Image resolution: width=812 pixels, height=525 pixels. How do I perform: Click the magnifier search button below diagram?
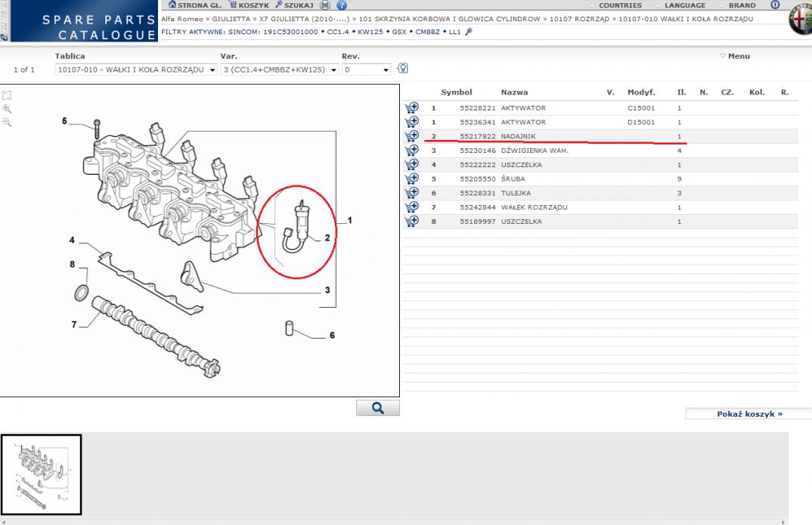(x=377, y=408)
